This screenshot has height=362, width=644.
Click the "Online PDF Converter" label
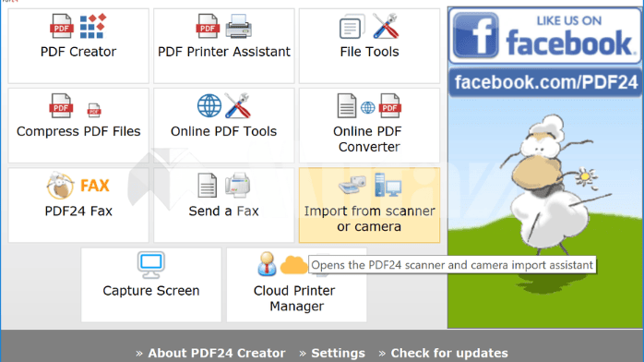pyautogui.click(x=368, y=139)
